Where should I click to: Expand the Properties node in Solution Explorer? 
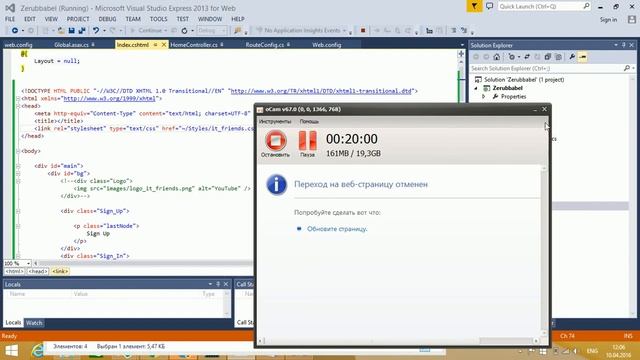pos(484,97)
